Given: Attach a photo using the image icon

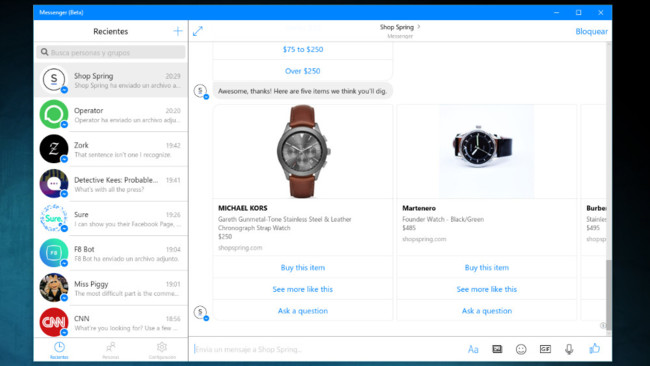Looking at the screenshot, I should coord(497,349).
